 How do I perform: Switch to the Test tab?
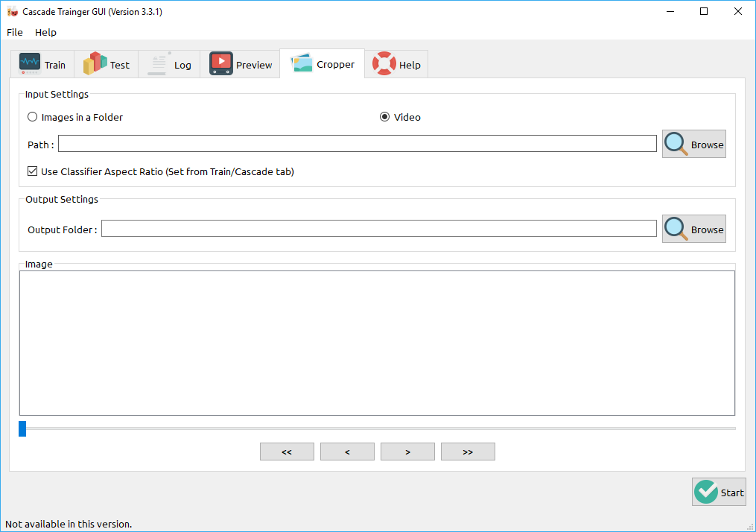[x=106, y=64]
